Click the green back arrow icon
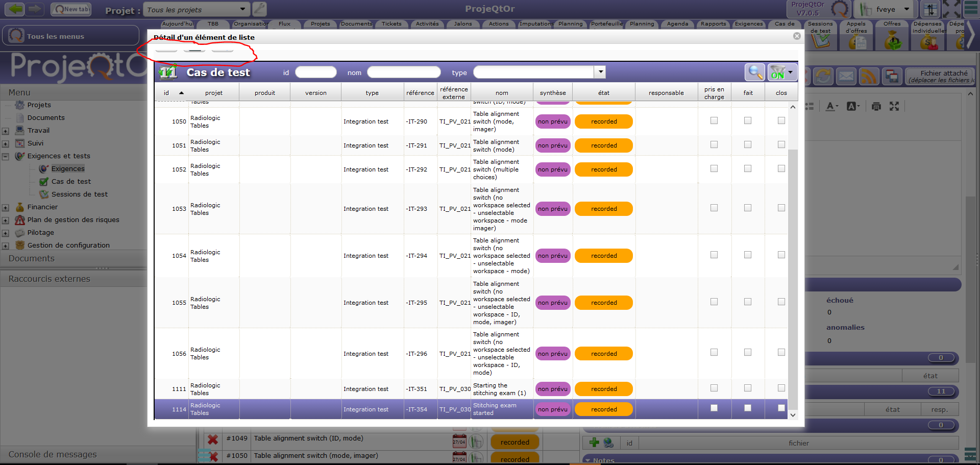Image resolution: width=980 pixels, height=465 pixels. coord(15,9)
